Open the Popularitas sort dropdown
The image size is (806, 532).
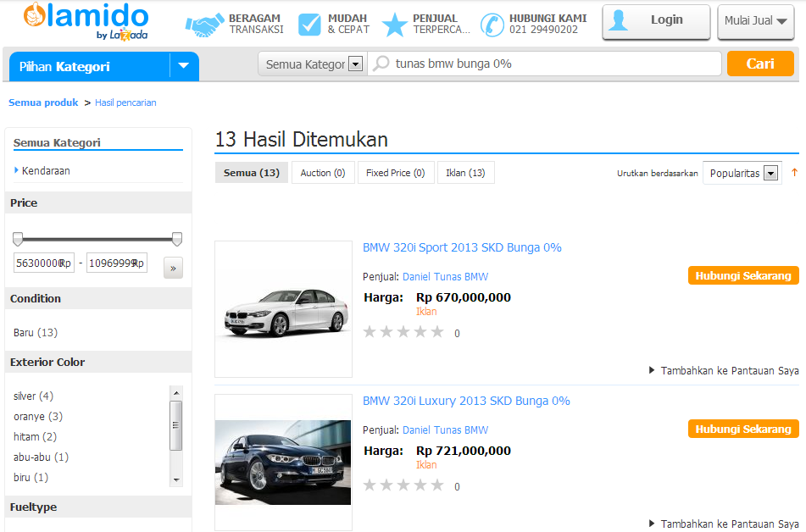(x=742, y=173)
